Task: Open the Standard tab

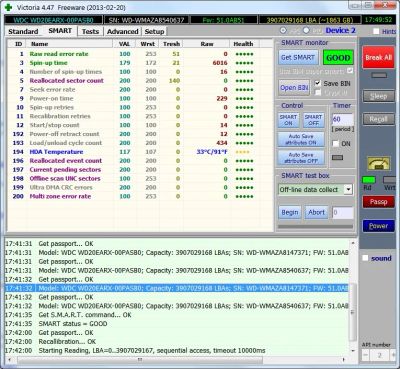Action: pos(23,31)
